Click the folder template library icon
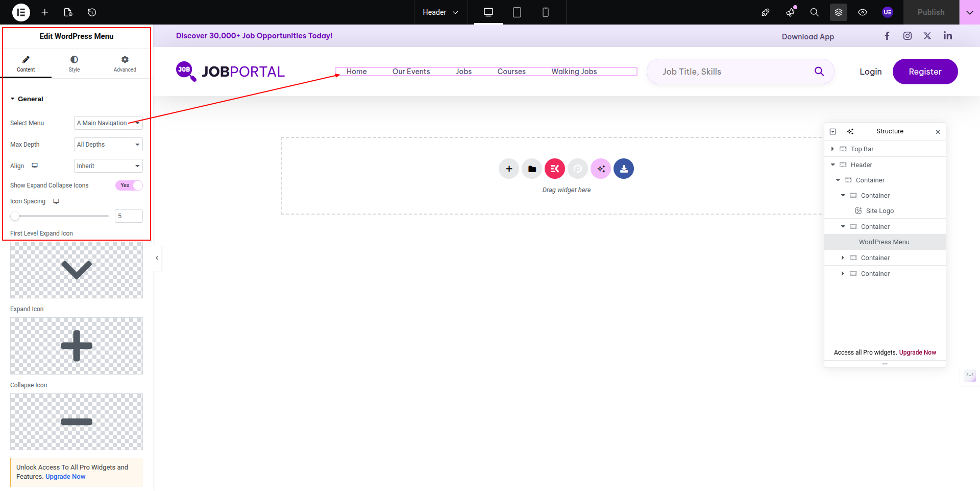This screenshot has height=491, width=980. point(532,169)
